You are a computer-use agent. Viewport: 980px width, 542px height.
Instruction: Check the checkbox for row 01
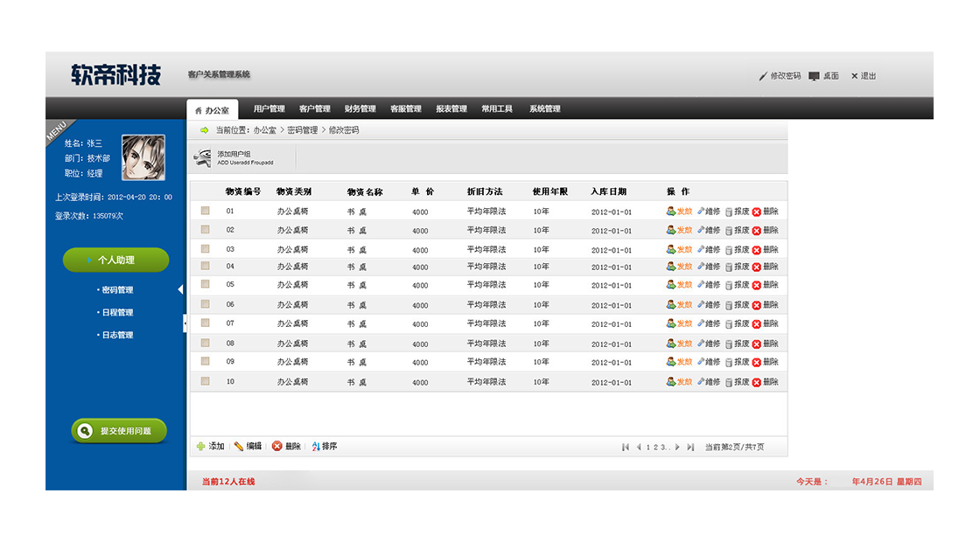(x=205, y=211)
